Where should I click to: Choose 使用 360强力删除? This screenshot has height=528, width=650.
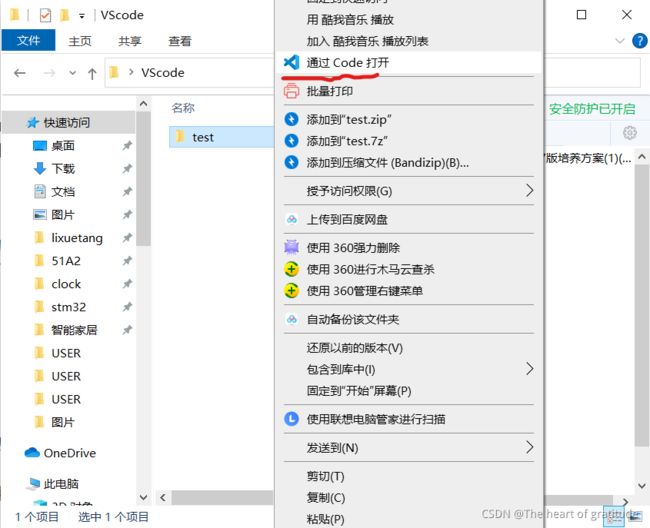pyautogui.click(x=409, y=248)
